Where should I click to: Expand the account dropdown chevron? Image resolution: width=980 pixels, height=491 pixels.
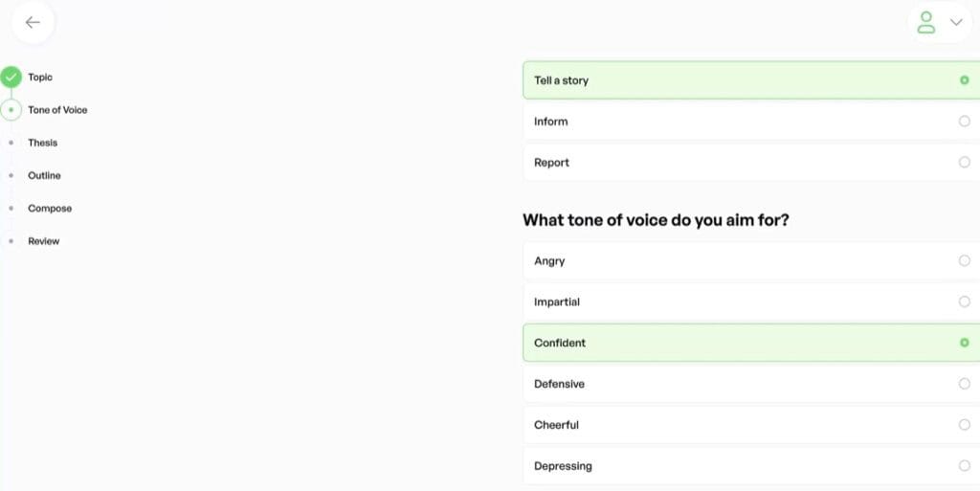(x=956, y=22)
